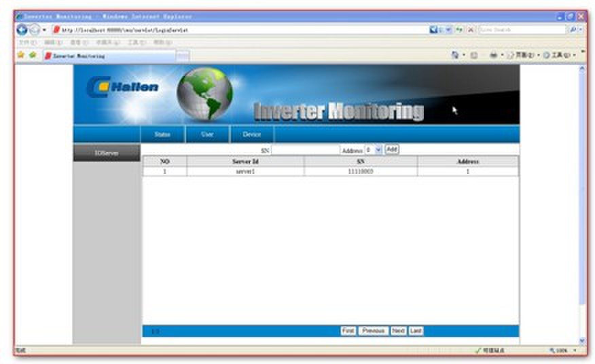Click the Halten logo in banner

[122, 87]
